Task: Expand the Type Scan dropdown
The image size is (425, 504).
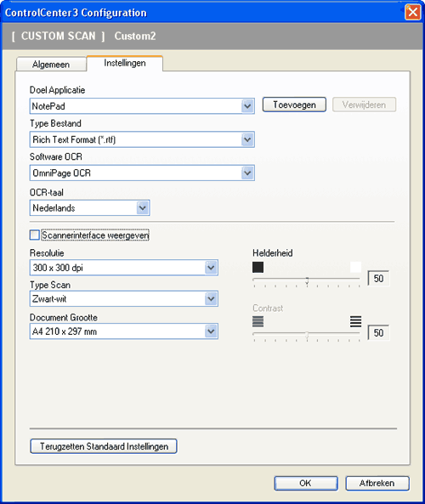Action: (211, 298)
